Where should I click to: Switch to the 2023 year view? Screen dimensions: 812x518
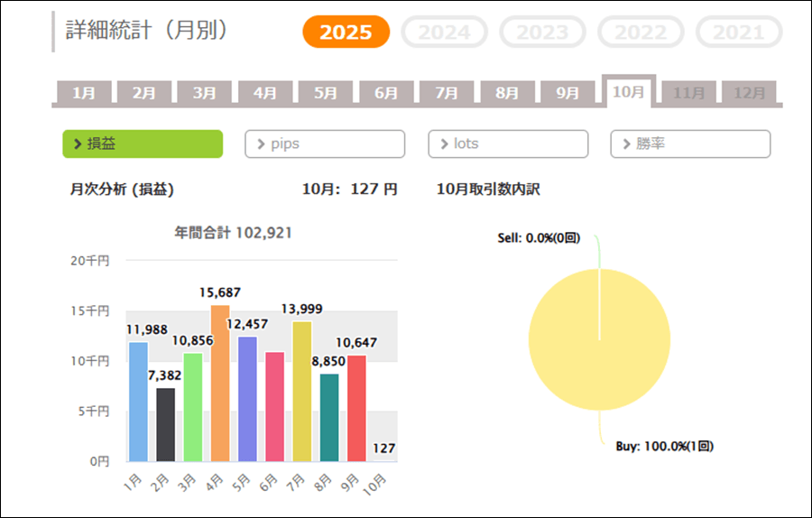[x=542, y=32]
